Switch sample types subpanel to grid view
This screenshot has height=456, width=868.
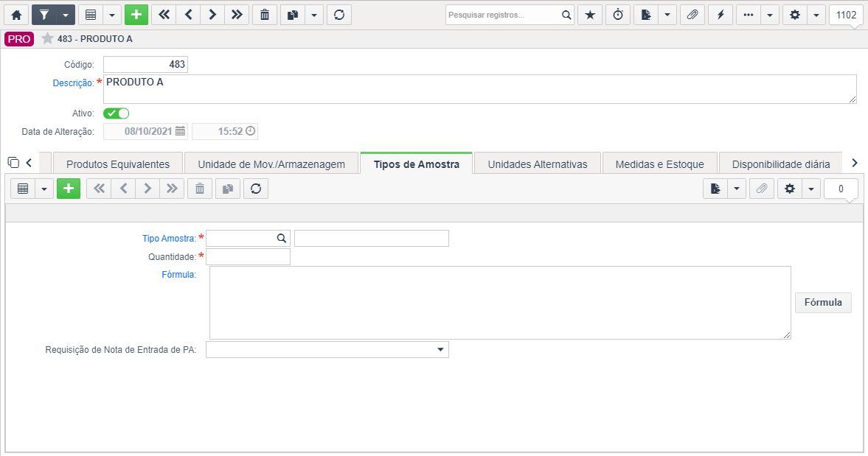coord(23,189)
